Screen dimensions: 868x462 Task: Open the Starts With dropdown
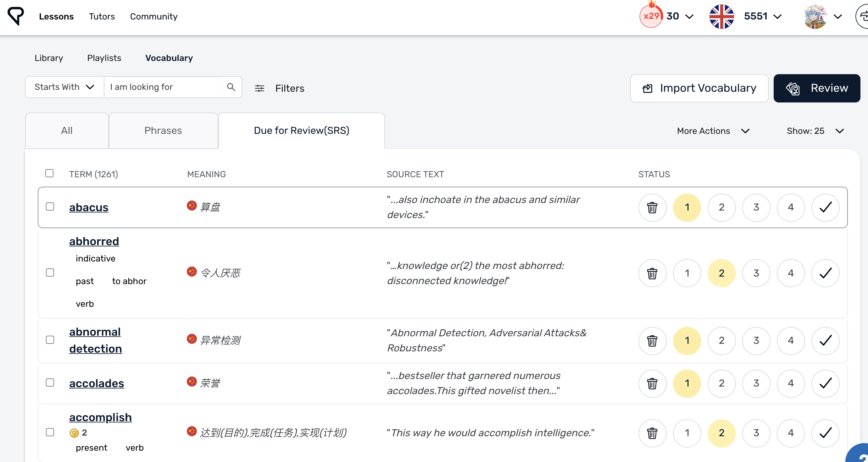(64, 87)
